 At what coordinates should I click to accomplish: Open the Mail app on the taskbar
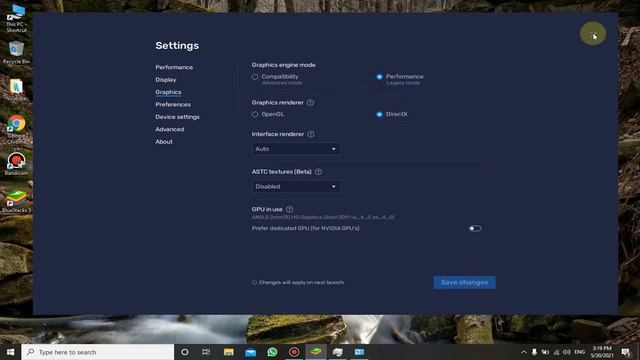[x=250, y=352]
